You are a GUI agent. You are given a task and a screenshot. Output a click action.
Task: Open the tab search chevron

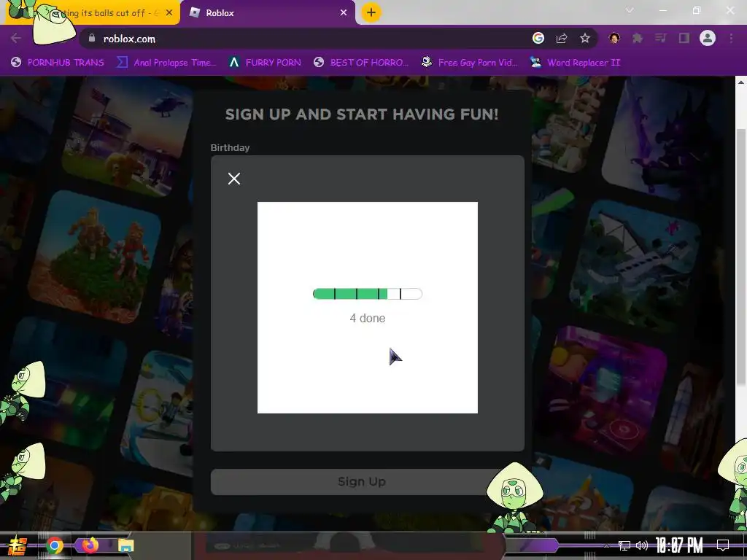click(x=630, y=10)
